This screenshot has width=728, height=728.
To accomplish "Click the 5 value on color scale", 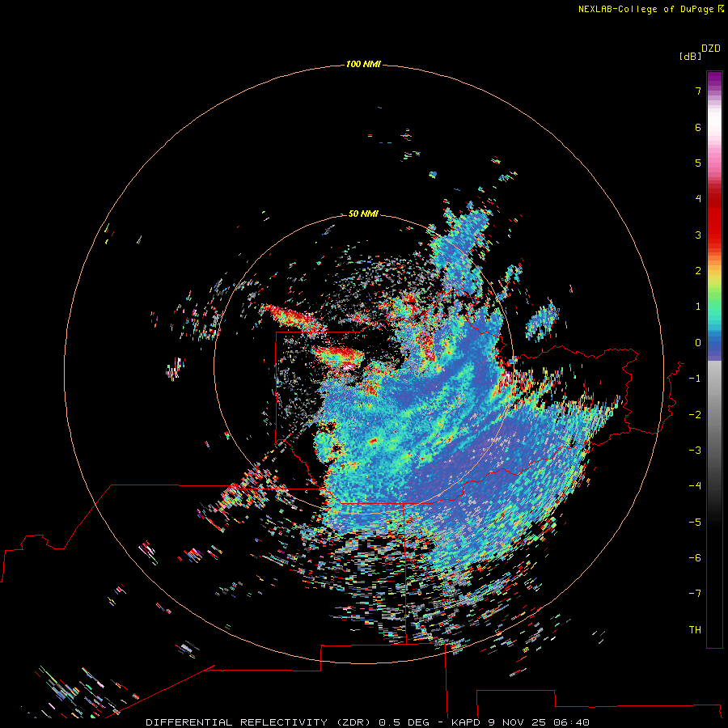I will coord(698,163).
